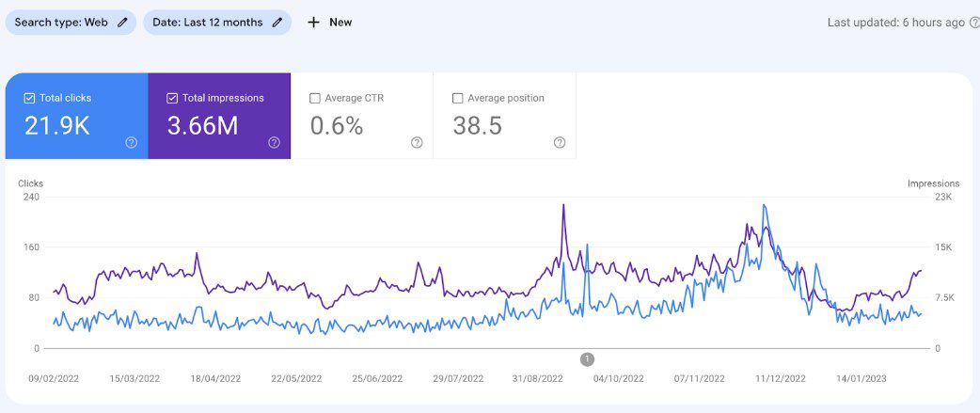Click the annotation marker 1 on timeline
The height and width of the screenshot is (413, 980).
587,359
